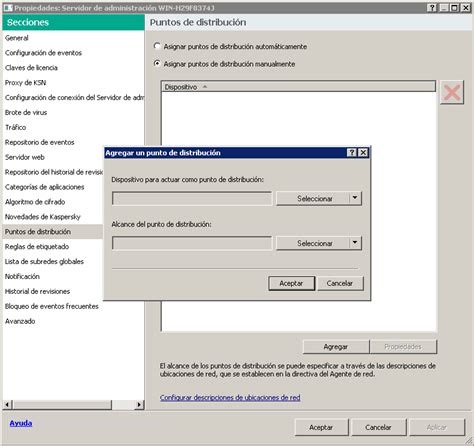
Task: Click the right arrow of sections scrollbar
Action: pyautogui.click(x=140, y=405)
